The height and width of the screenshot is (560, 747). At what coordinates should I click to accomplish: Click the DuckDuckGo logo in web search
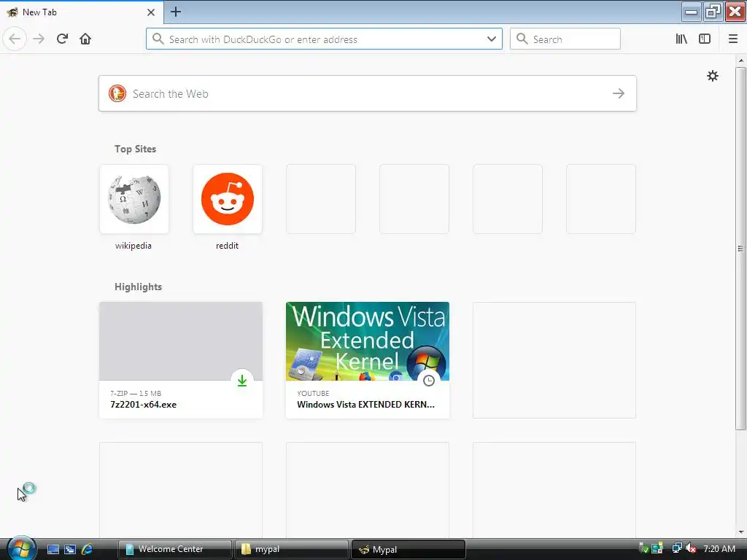[x=117, y=93]
